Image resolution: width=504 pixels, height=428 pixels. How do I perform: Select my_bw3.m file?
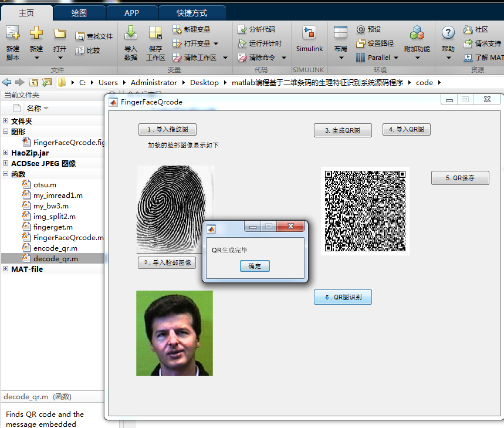pos(45,206)
